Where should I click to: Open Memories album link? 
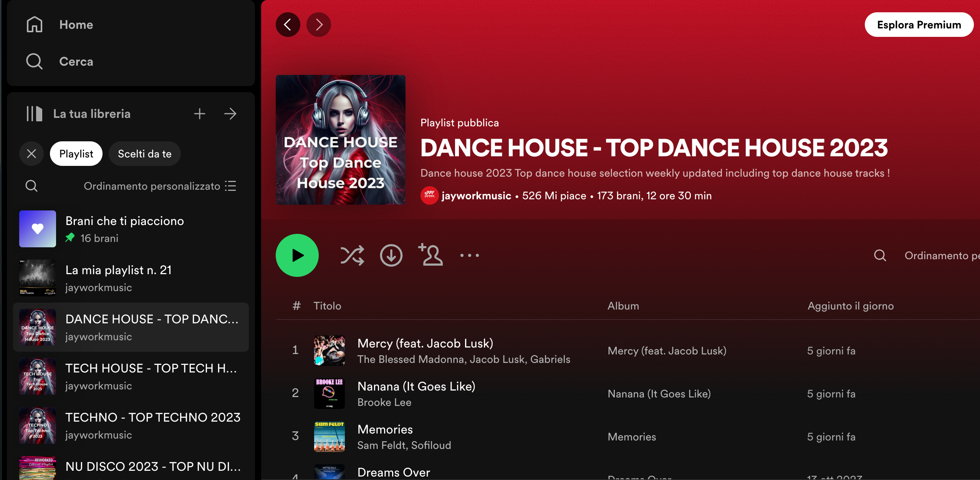tap(632, 437)
